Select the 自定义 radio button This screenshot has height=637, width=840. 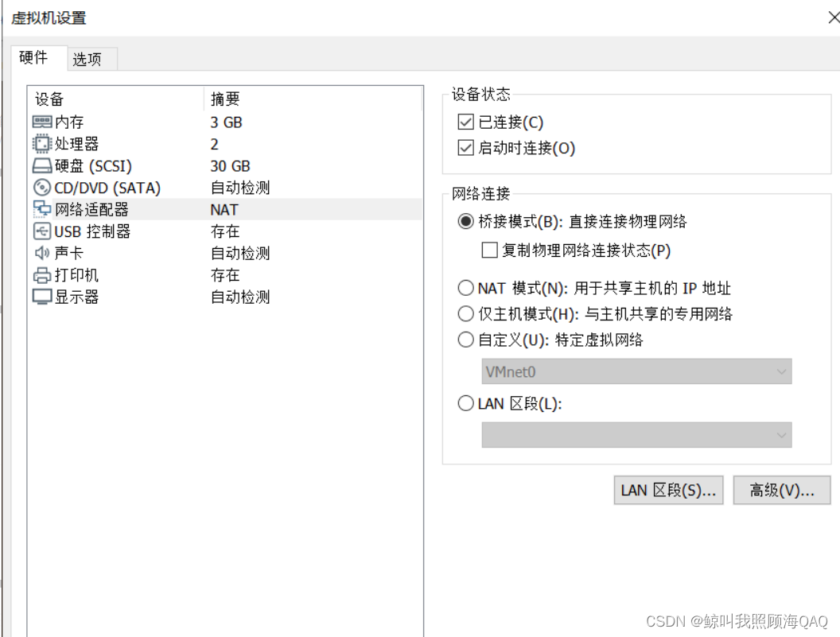coord(466,339)
